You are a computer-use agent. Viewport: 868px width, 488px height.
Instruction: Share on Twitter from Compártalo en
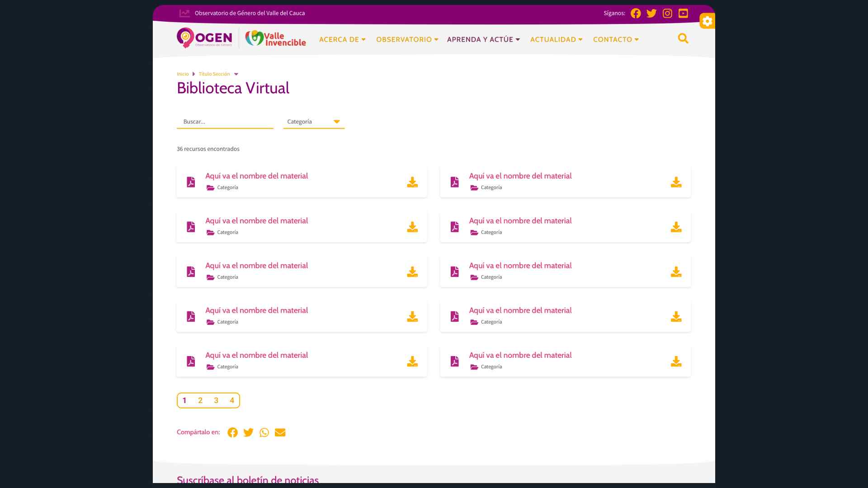point(248,432)
